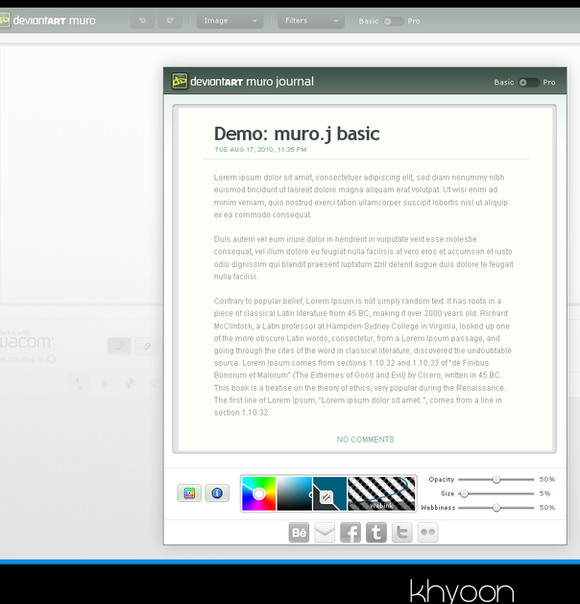Toggle Basic/Pro switch in muro journal header
The image size is (580, 604).
528,82
